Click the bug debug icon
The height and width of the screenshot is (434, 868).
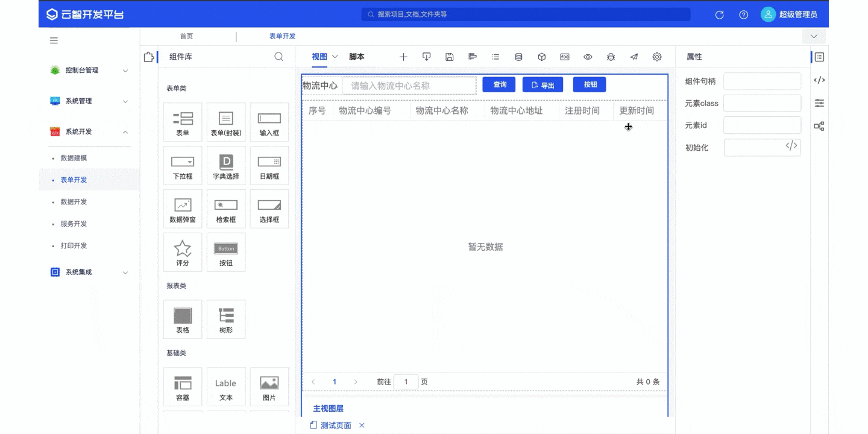pos(611,57)
